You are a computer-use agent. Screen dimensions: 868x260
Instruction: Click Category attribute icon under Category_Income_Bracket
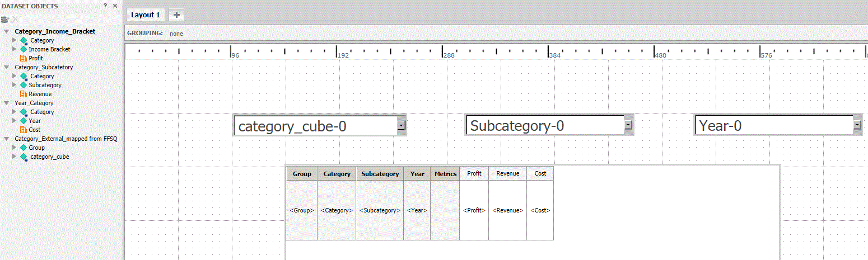[24, 40]
